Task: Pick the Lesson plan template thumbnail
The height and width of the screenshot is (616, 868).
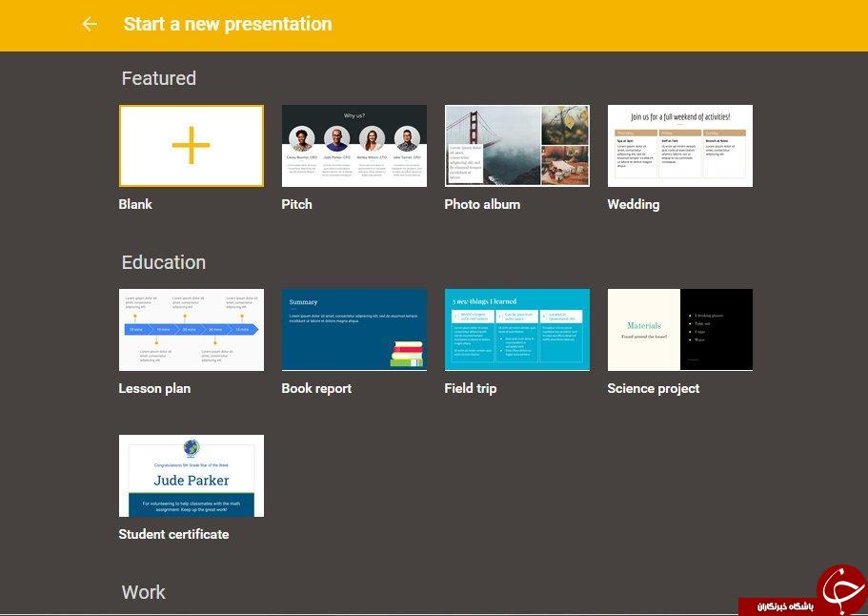Action: 191,330
